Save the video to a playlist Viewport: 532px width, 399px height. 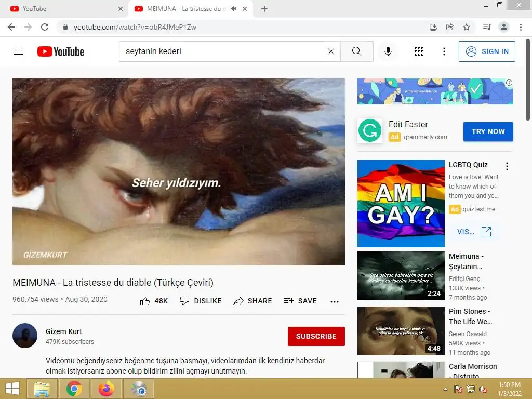300,301
